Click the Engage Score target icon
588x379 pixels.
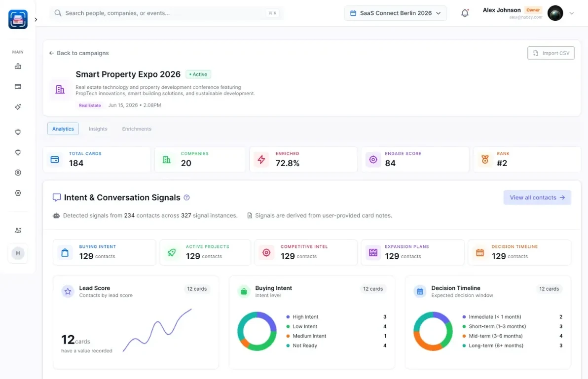373,160
